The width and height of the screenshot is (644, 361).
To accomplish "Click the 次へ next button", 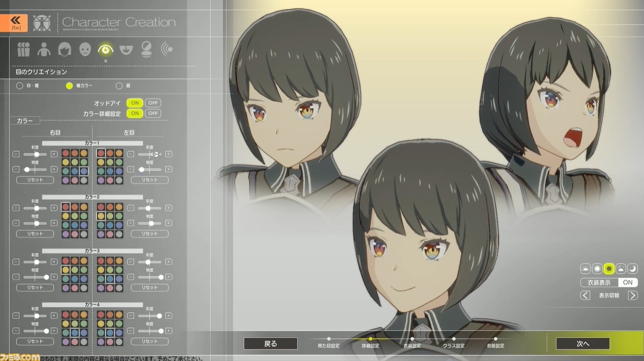I will [x=583, y=344].
